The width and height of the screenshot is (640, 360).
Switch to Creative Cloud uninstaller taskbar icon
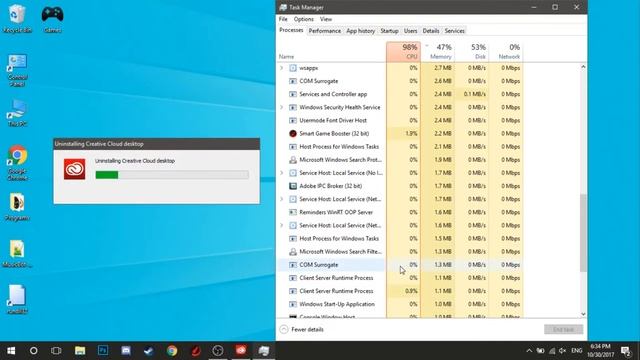click(x=241, y=351)
